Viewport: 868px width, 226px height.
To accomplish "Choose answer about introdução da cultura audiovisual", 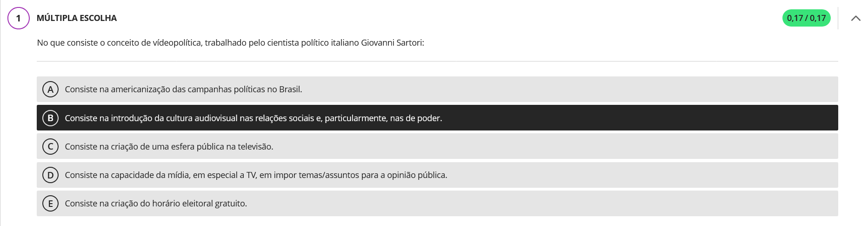I will pos(254,118).
